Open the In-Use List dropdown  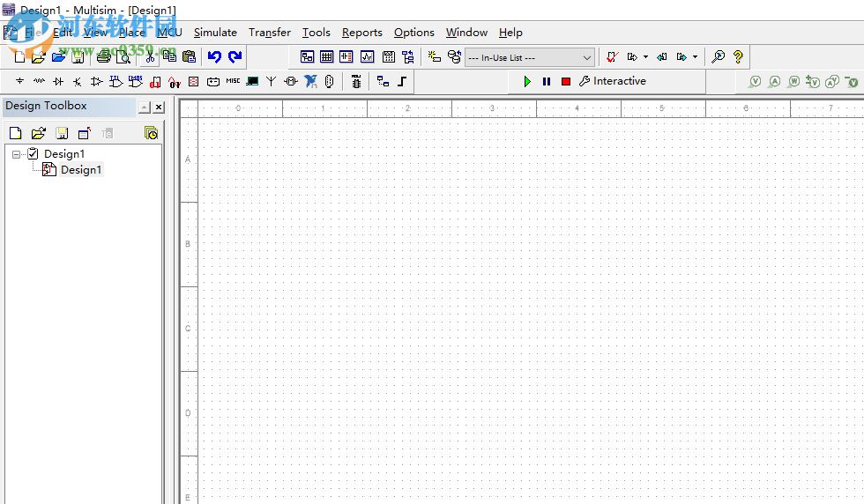pos(529,57)
